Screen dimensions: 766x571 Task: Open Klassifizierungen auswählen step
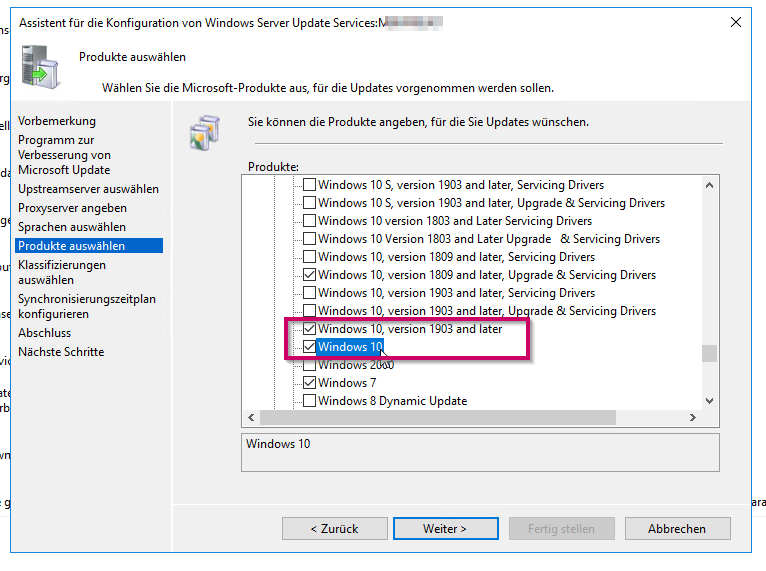tap(62, 273)
